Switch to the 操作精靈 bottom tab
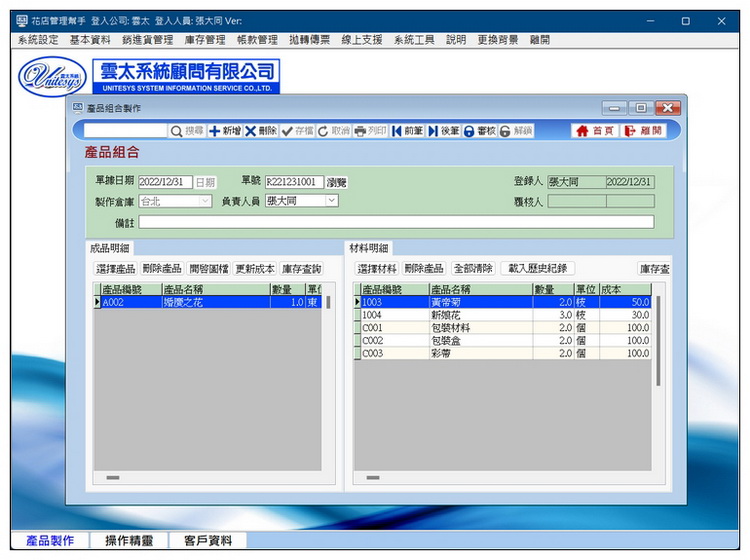The image size is (750, 560). 131,540
